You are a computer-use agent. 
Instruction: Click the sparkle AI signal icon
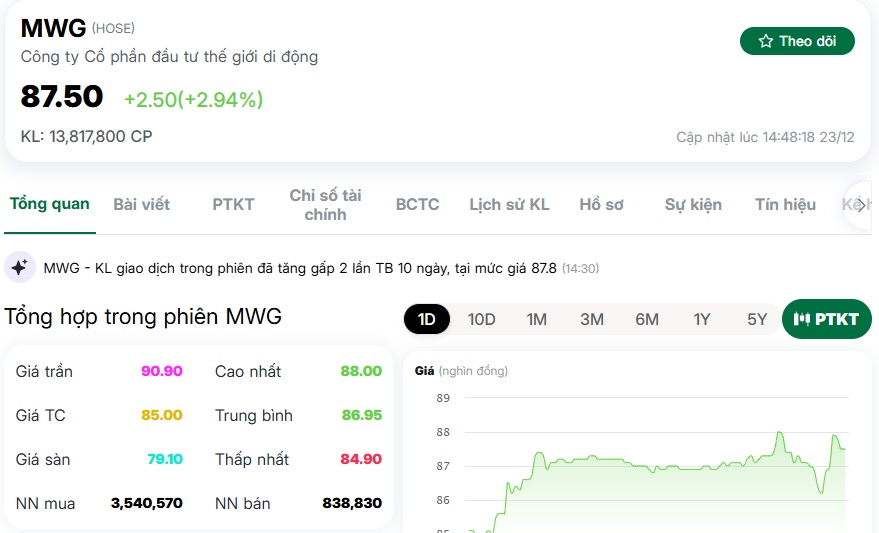click(20, 268)
